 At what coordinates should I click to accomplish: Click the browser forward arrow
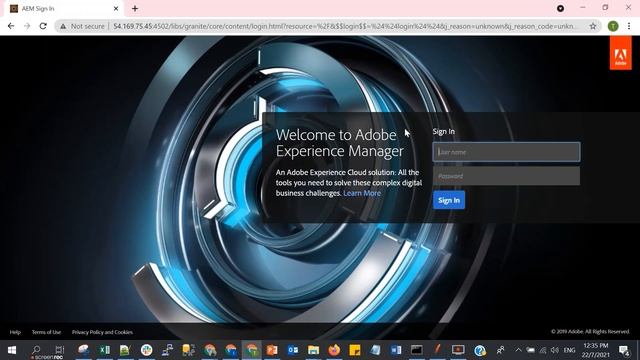(27, 26)
